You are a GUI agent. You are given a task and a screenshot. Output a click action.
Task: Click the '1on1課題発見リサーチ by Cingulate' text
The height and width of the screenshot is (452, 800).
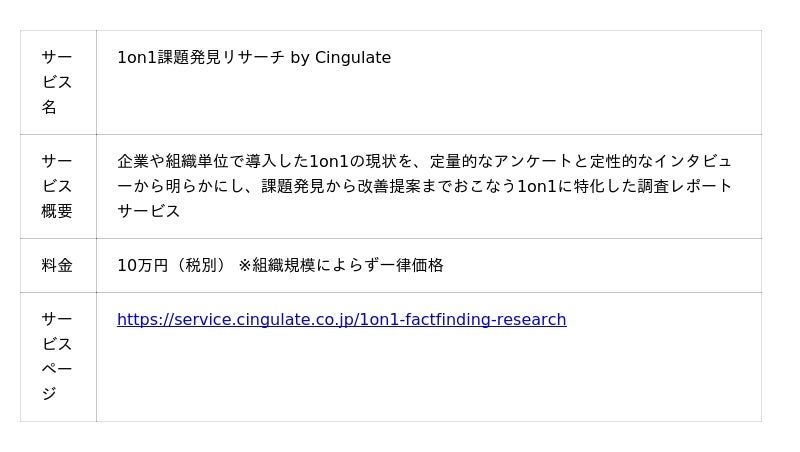[254, 58]
